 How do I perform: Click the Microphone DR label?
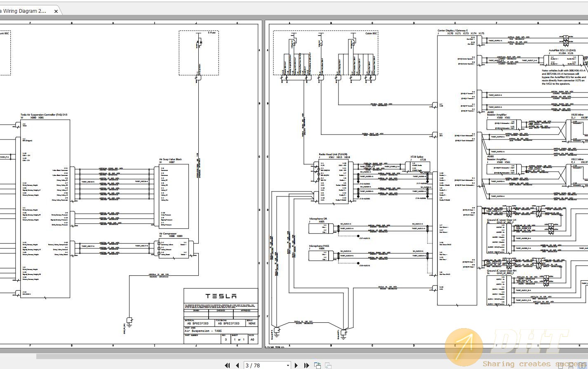pos(318,219)
